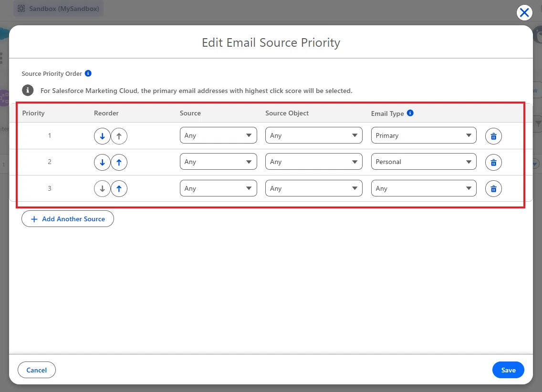Open Source Object dropdown for priority 2
Viewport: 542px width, 392px height.
(x=313, y=162)
